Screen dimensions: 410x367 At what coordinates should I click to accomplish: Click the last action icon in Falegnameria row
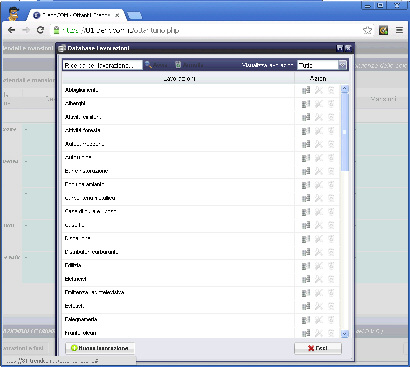click(x=331, y=320)
